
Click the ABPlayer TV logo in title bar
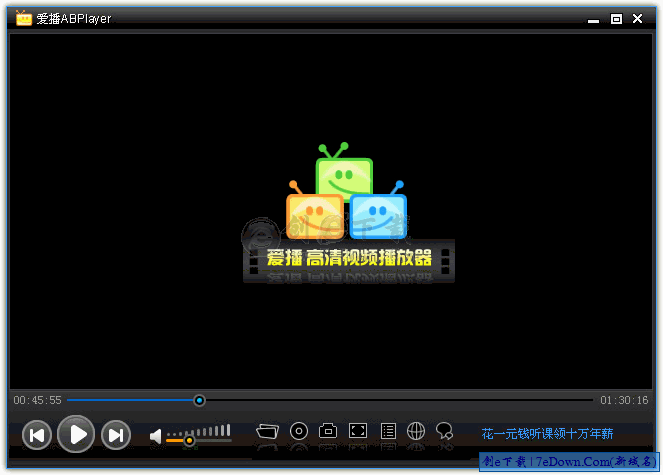24,18
